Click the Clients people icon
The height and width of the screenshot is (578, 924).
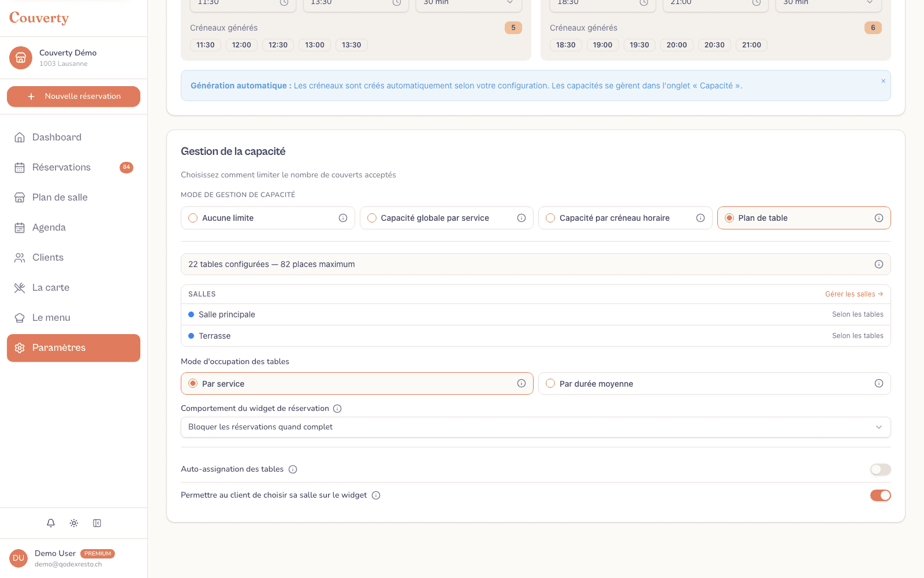point(20,258)
